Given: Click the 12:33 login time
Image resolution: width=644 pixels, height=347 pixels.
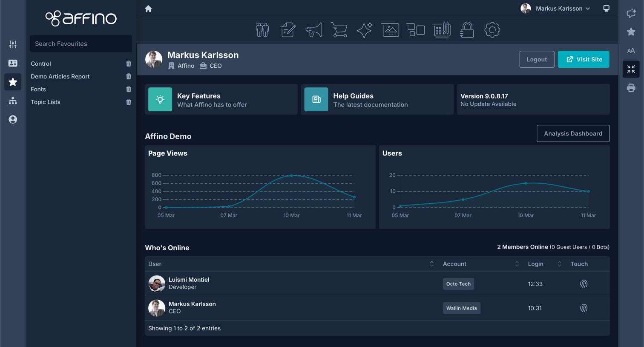Looking at the screenshot, I should [x=535, y=284].
